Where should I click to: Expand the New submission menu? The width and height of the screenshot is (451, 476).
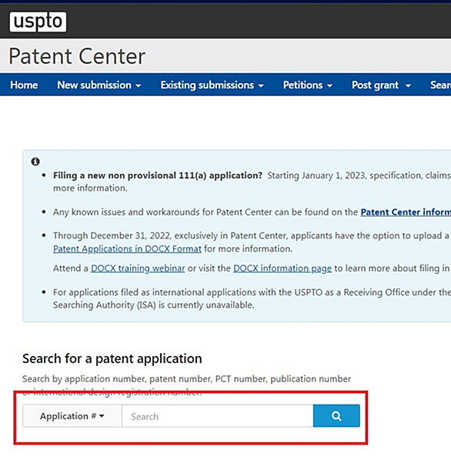tap(99, 85)
